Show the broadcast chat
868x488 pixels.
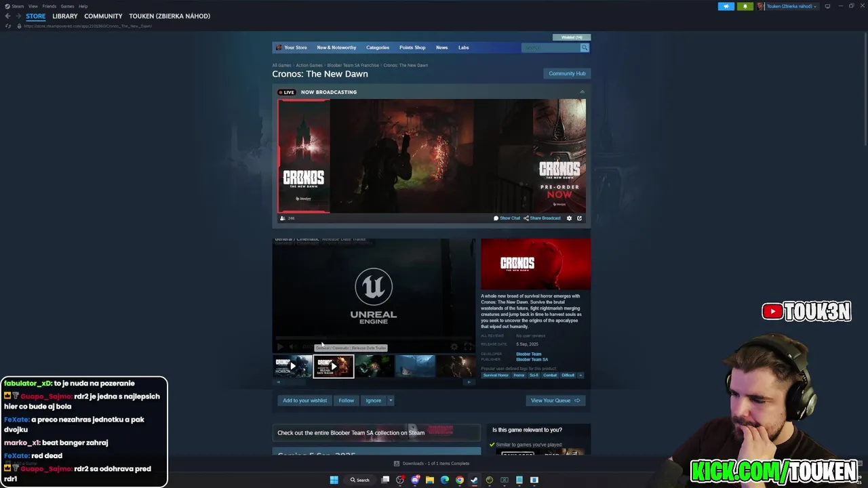(507, 218)
